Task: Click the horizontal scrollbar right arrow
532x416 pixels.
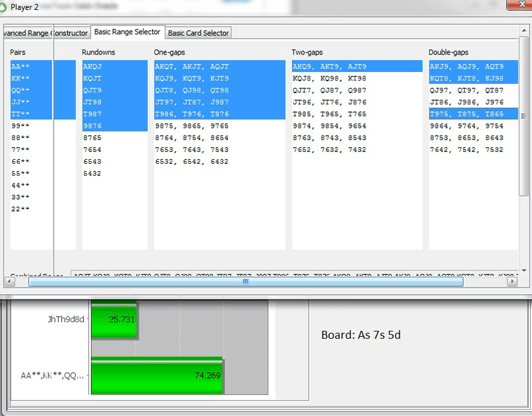Action: click(512, 282)
